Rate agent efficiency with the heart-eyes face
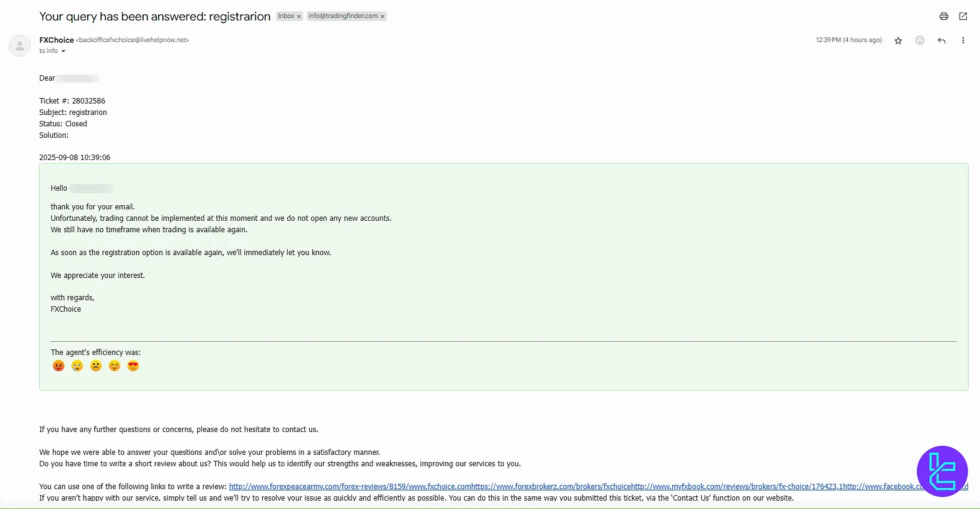The height and width of the screenshot is (509, 980). [x=133, y=366]
